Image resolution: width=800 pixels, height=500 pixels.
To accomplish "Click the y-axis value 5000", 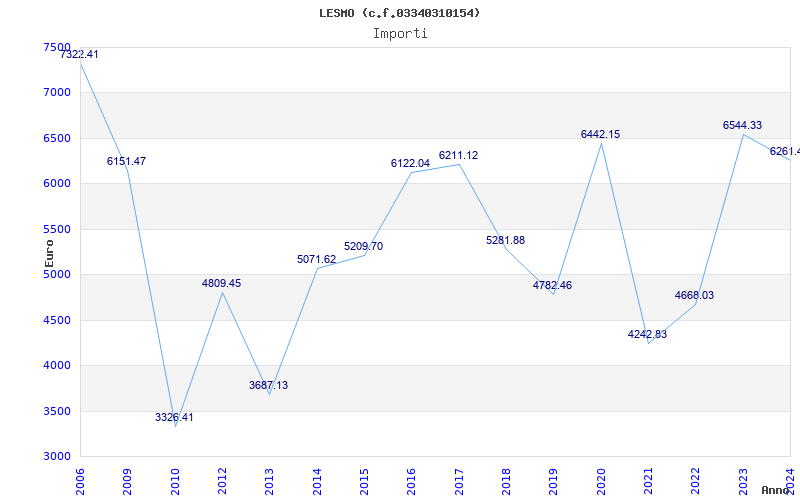I will click(57, 274).
